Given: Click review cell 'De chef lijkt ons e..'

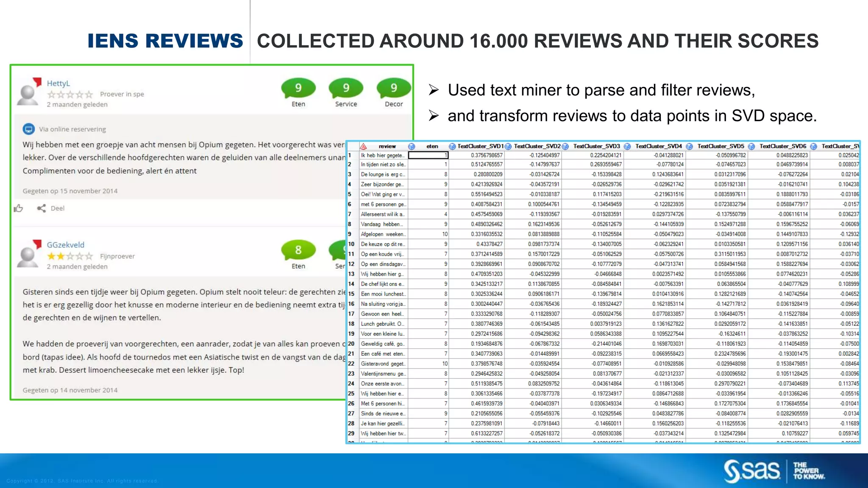Looking at the screenshot, I should click(383, 284).
